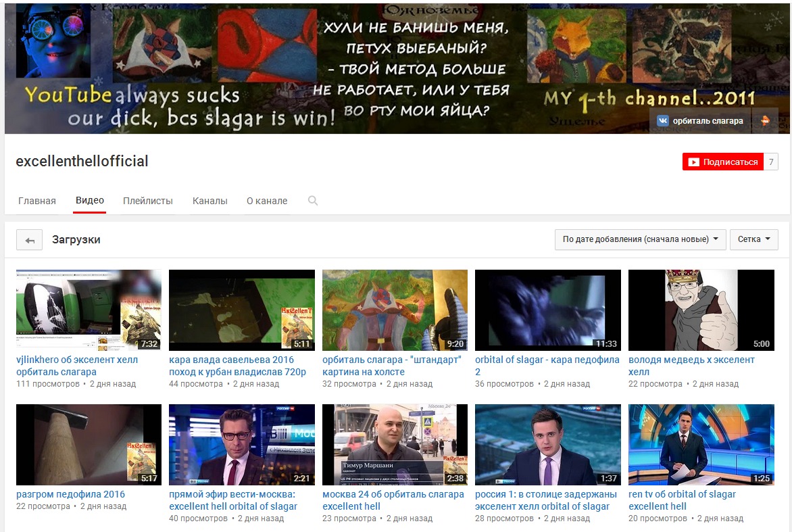Open the Сетка view dropdown

(x=753, y=239)
